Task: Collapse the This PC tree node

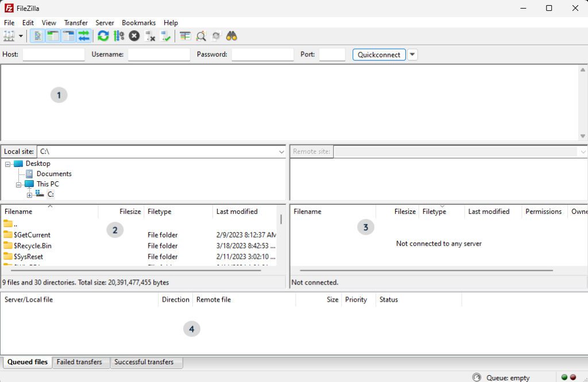Action: (18, 185)
